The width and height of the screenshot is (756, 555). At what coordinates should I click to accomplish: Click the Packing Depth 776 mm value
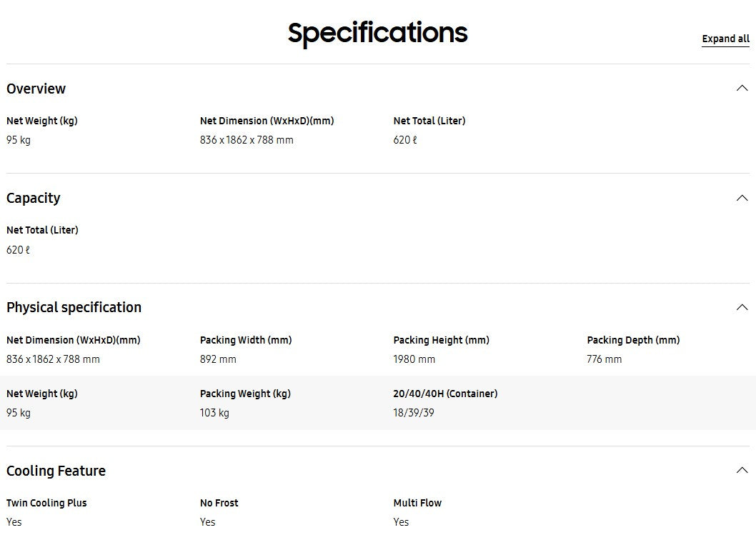pyautogui.click(x=604, y=359)
